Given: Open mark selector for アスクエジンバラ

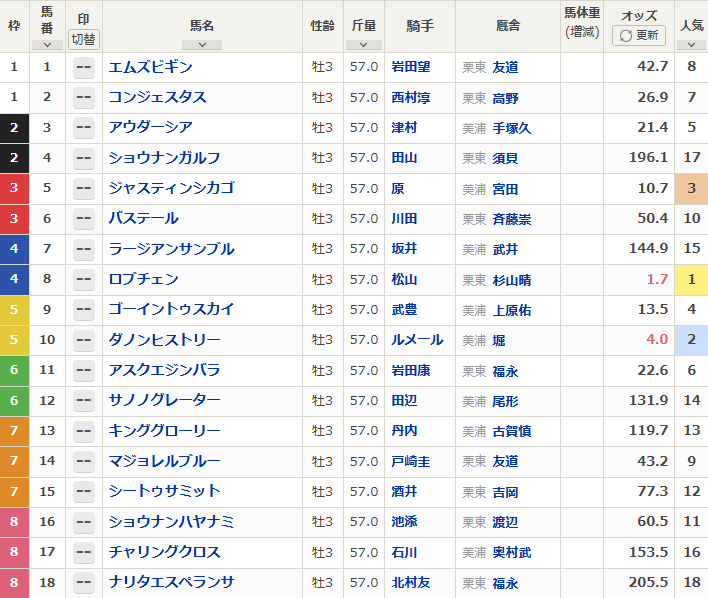Looking at the screenshot, I should tap(84, 370).
